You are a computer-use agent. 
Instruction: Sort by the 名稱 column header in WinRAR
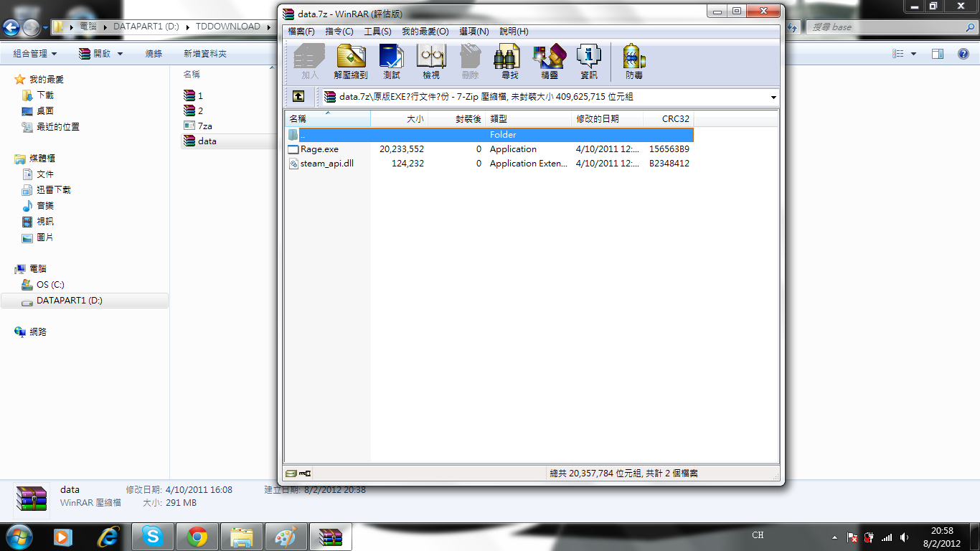328,119
